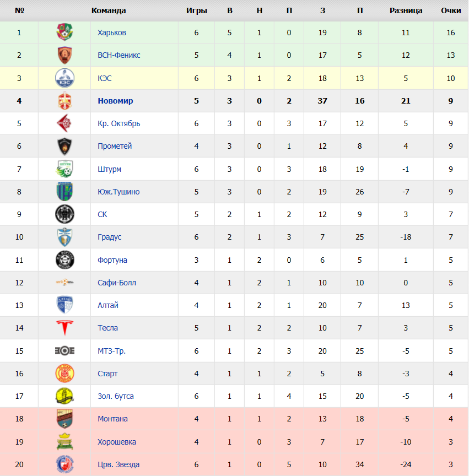This screenshot has height=476, width=469.
Task: Click the Новомир team emblem
Action: pos(64,101)
